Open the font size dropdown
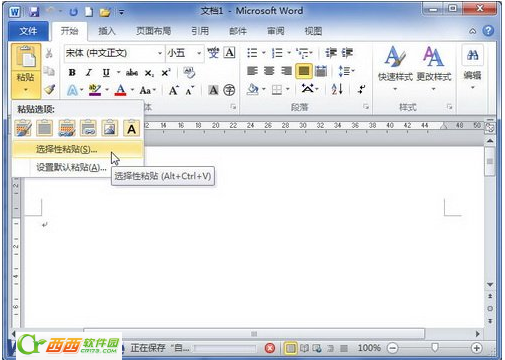The width and height of the screenshot is (505, 360). [199, 53]
